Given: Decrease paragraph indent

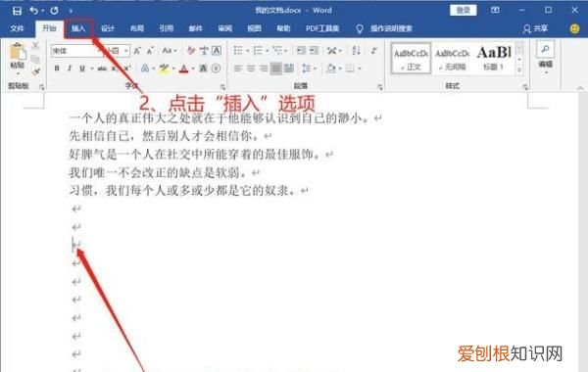Looking at the screenshot, I should (x=301, y=50).
